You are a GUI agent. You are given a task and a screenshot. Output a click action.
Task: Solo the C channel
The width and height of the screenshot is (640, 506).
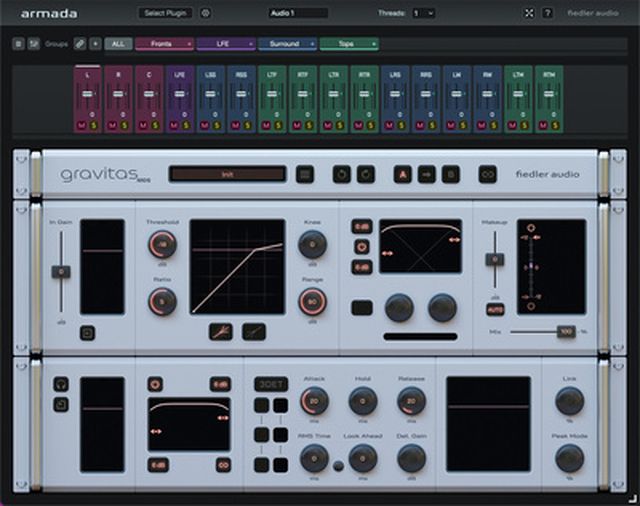click(156, 125)
